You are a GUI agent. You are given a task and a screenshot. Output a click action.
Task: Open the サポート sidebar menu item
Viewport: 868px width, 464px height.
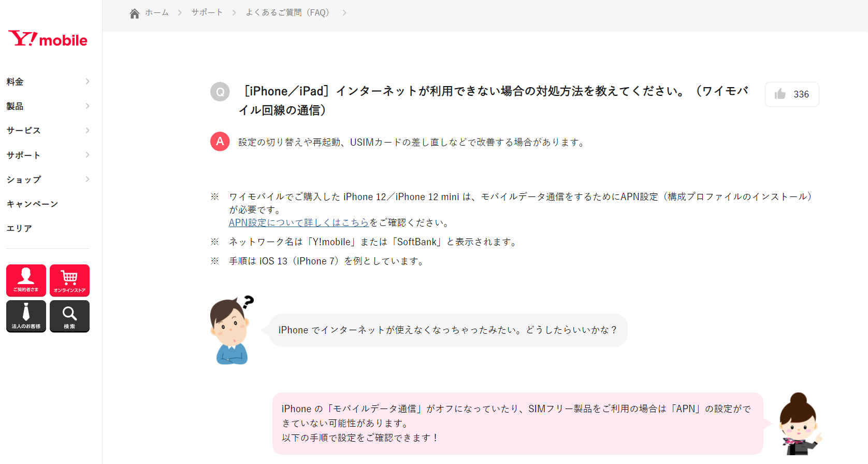click(23, 155)
